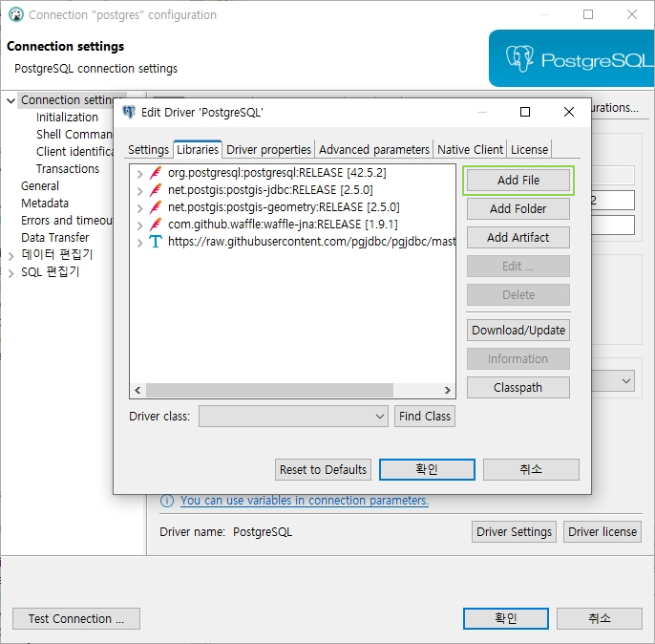
Task: Select Errors and timeouts tree item
Action: pyautogui.click(x=67, y=220)
